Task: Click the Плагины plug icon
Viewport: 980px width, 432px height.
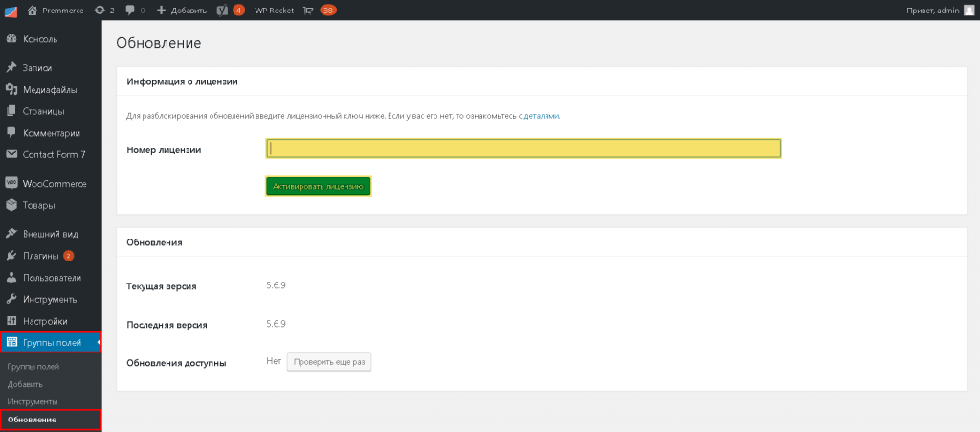Action: [x=11, y=255]
